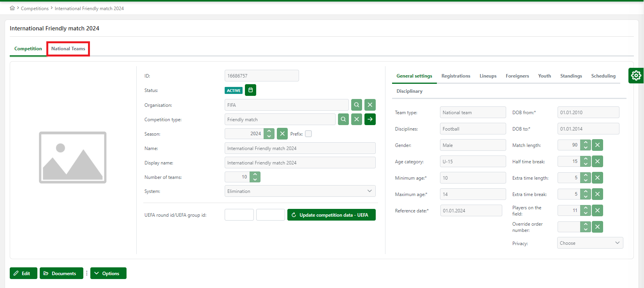Increase the Number of teams stepper
Viewport: 644px width, 288px height.
click(x=255, y=174)
